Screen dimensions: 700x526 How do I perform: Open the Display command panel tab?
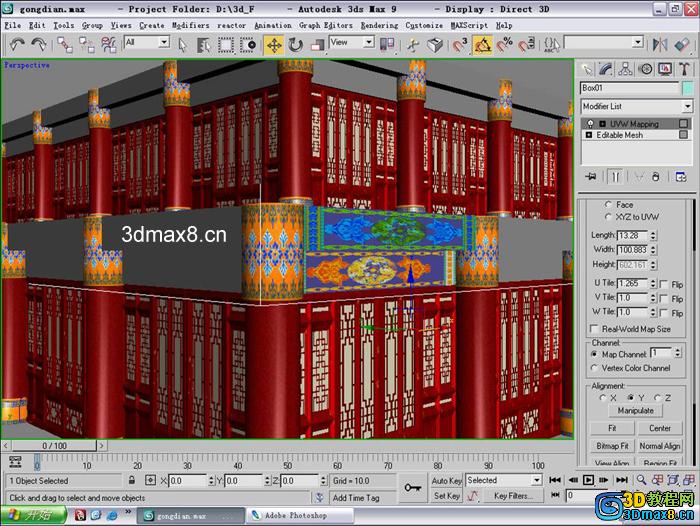coord(665,69)
